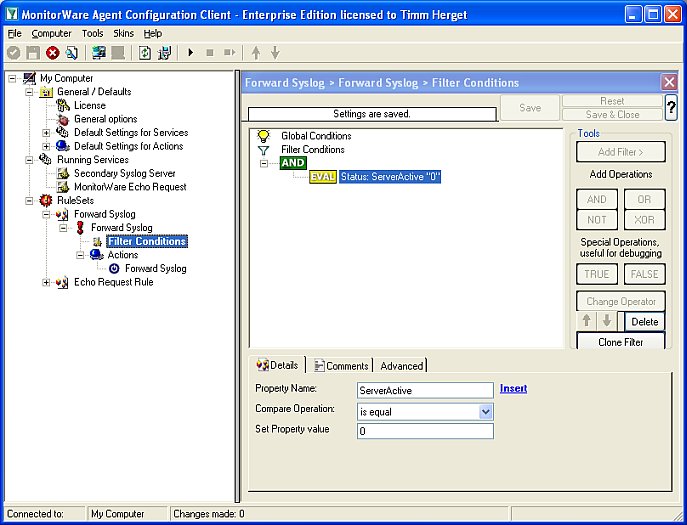
Task: Switch to the Details tab
Action: coord(278,365)
